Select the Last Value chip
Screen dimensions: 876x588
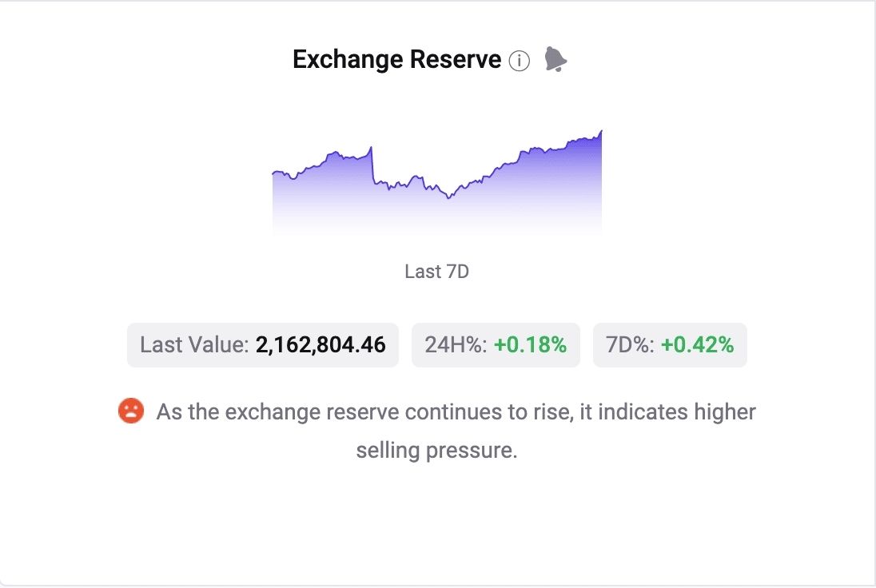tap(263, 344)
